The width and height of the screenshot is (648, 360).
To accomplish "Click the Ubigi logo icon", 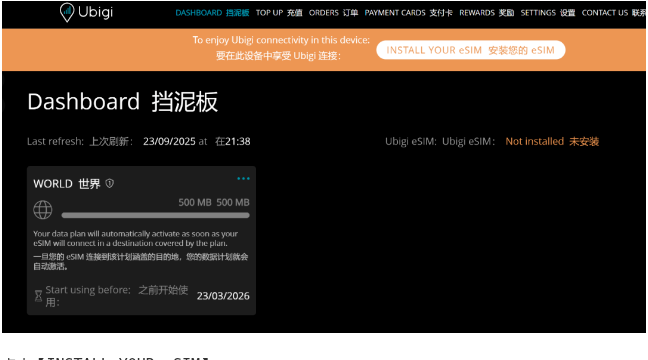I will click(x=67, y=12).
